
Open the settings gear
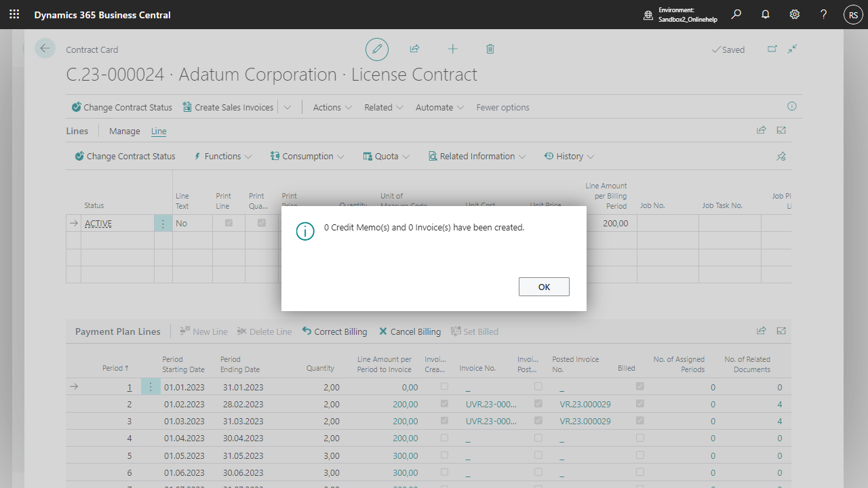click(795, 14)
